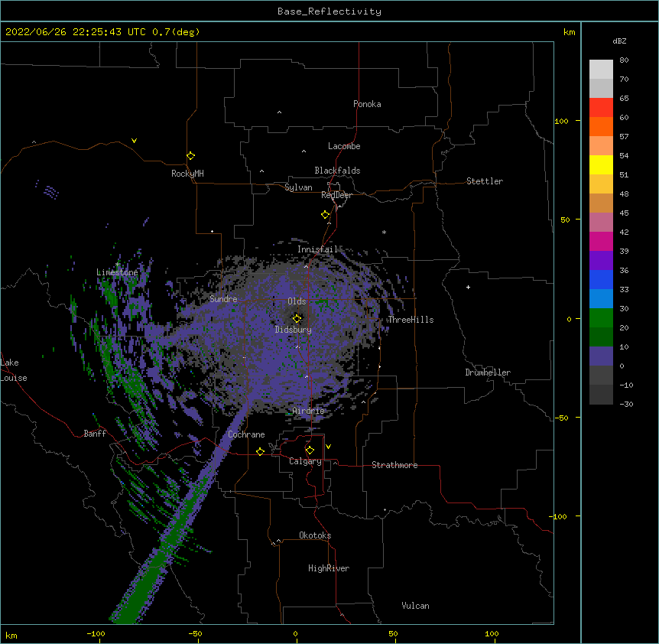
Task: Click the yellow diamond marker above Calgary label
Action: (310, 450)
